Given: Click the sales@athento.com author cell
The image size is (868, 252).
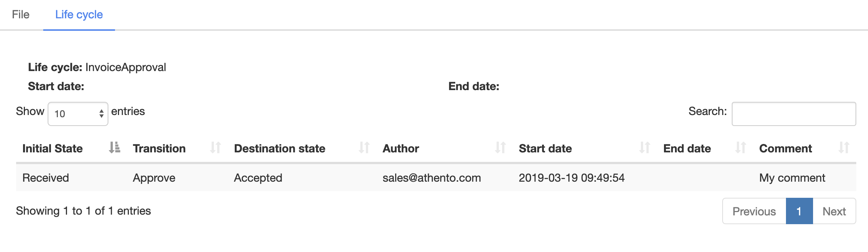Looking at the screenshot, I should click(431, 178).
